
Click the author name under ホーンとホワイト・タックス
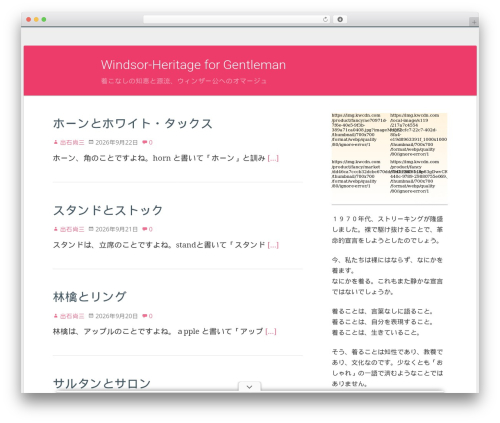coord(72,143)
